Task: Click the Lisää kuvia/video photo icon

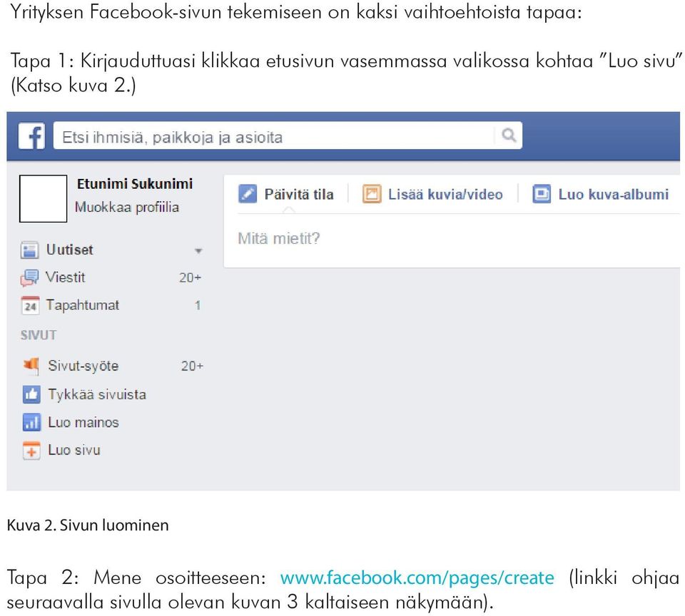Action: click(372, 194)
